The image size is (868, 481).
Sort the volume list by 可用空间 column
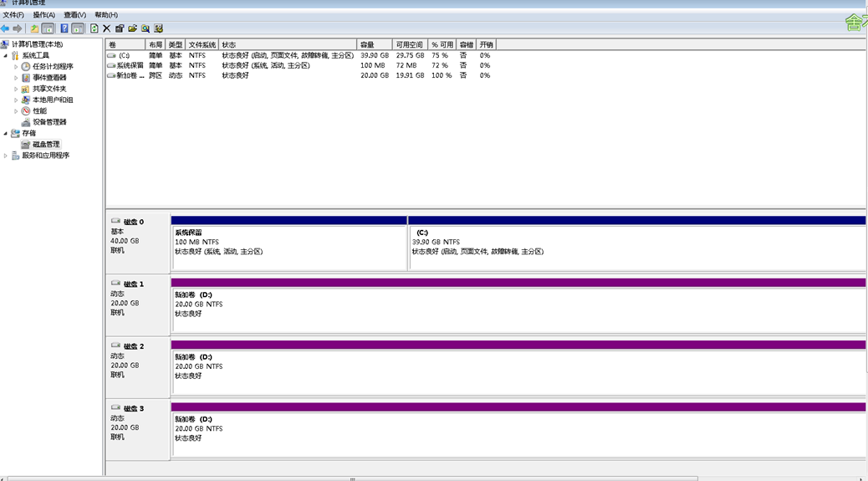pos(409,44)
